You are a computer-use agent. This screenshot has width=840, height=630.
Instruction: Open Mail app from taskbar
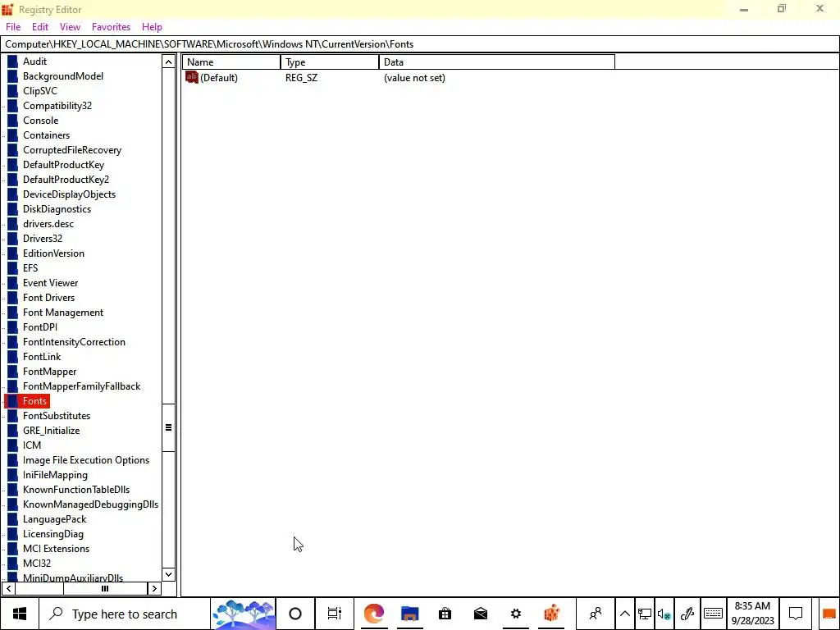tap(481, 614)
